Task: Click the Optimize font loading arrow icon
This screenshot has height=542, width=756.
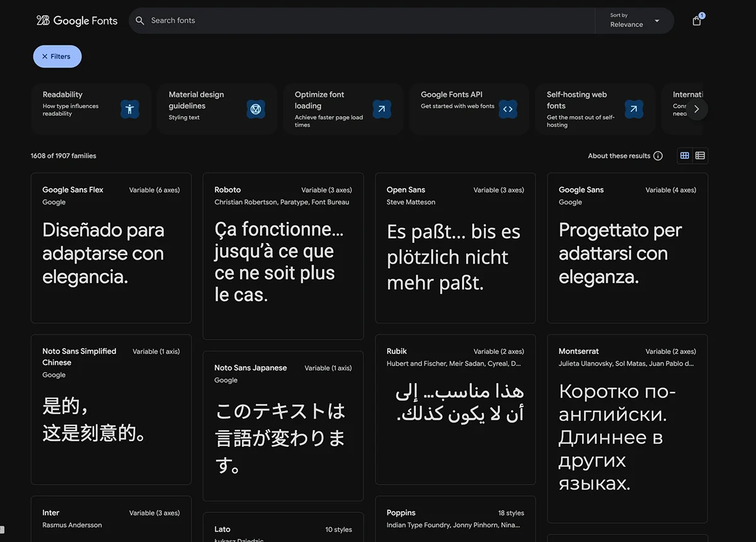Action: tap(382, 109)
